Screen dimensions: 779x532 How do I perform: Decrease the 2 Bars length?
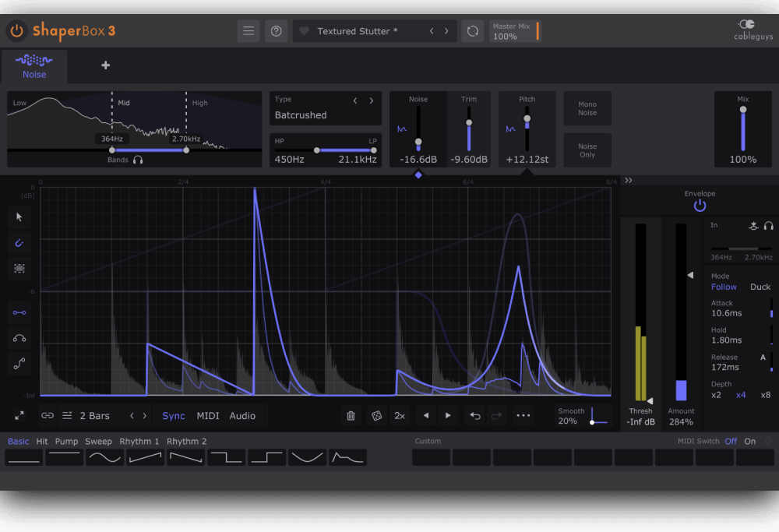(132, 416)
